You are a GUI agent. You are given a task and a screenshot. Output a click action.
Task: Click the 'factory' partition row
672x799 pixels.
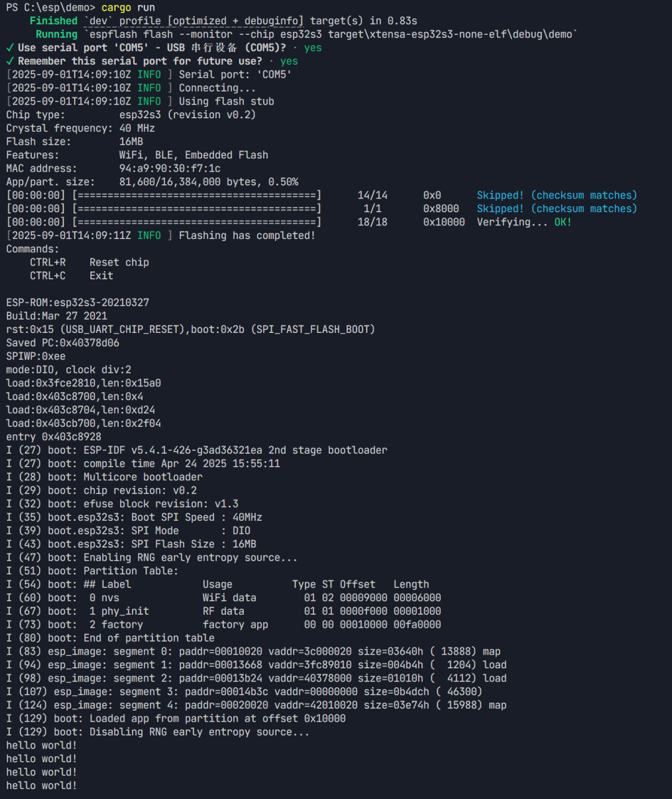[223, 625]
